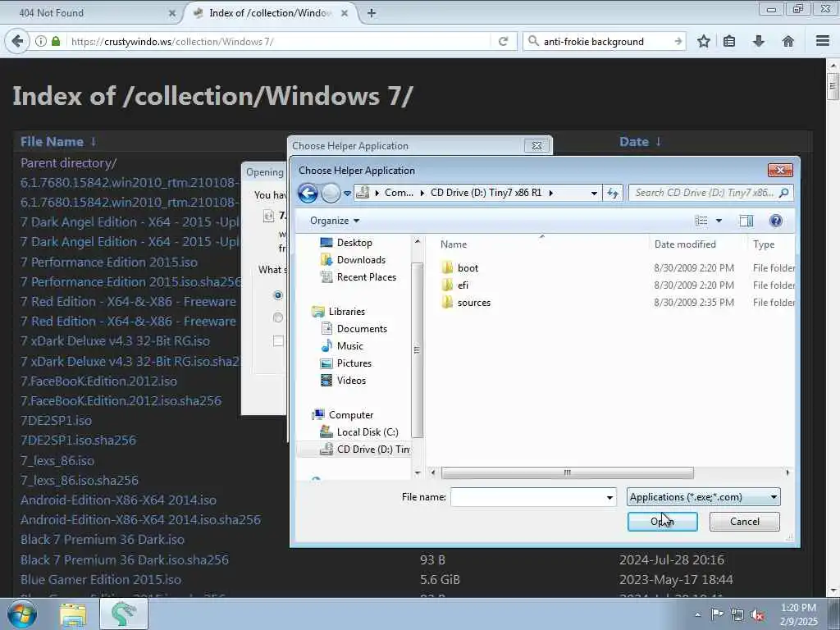Switch to the Index of /collection tab
840x630 pixels.
[x=270, y=13]
